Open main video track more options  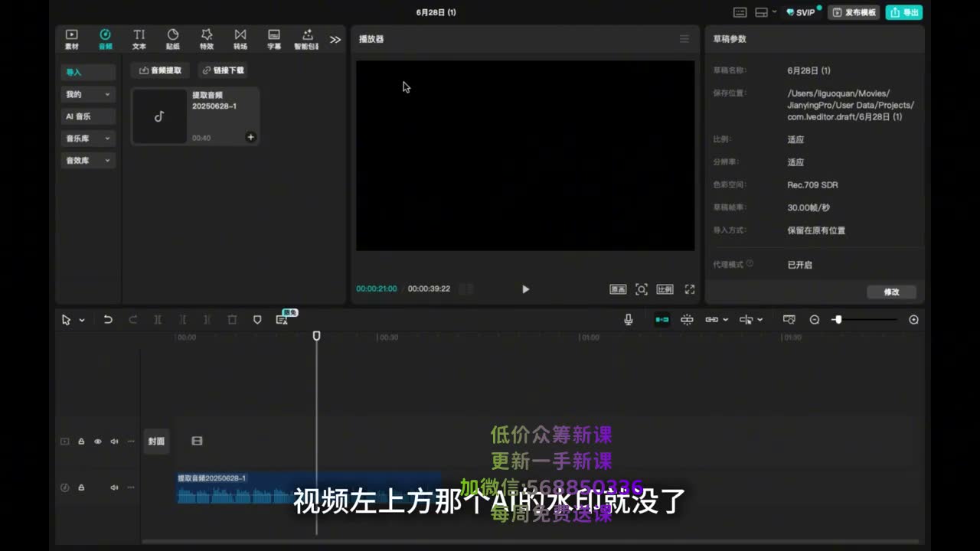[131, 442]
